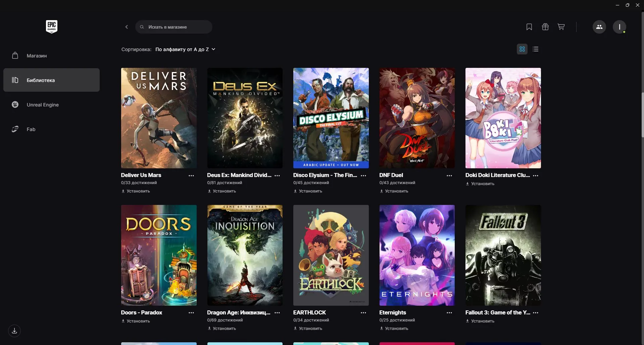Open options menu for EARTHLOCK
The height and width of the screenshot is (345, 644).
[363, 313]
